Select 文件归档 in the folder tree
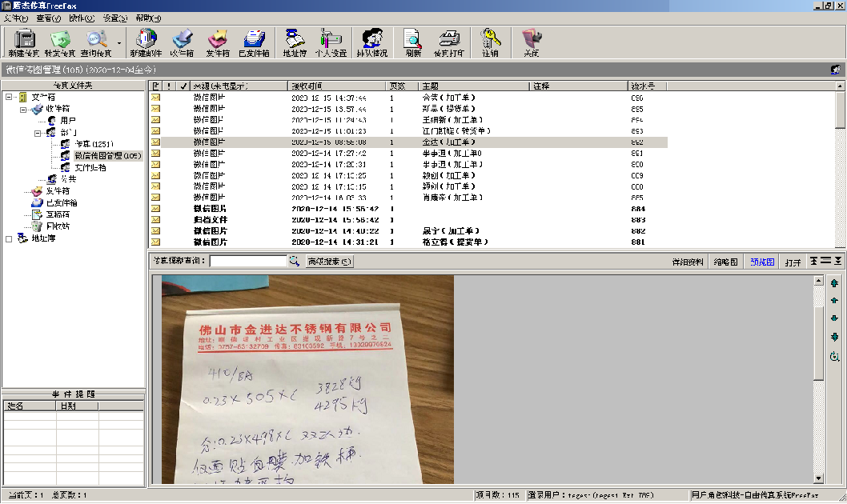 (90, 168)
